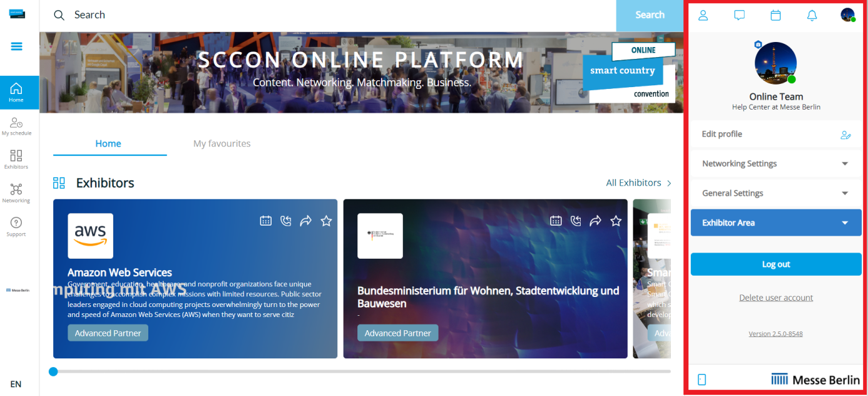Screen dimensions: 868x396
Task: Open My schedule from sidebar
Action: (17, 126)
